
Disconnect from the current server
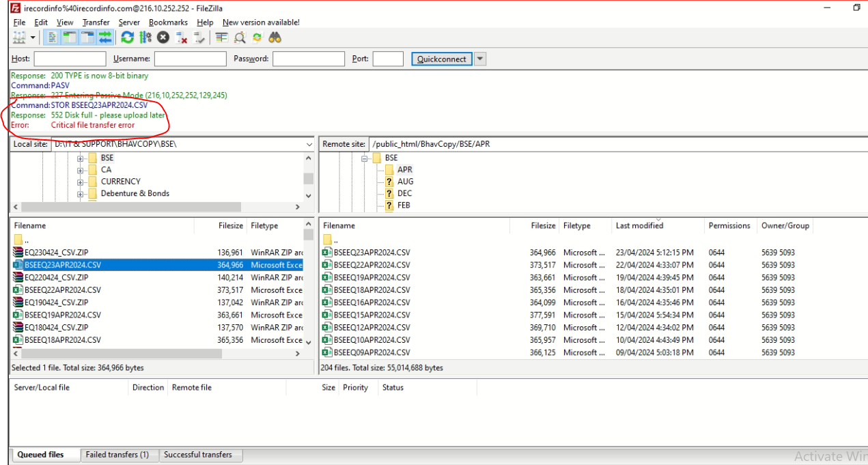(x=181, y=38)
